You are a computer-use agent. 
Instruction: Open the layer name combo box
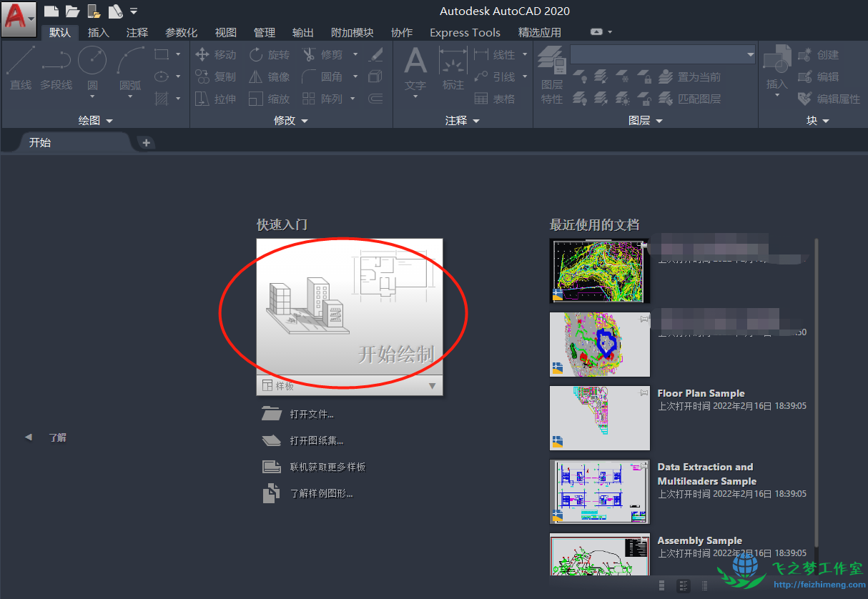[663, 54]
